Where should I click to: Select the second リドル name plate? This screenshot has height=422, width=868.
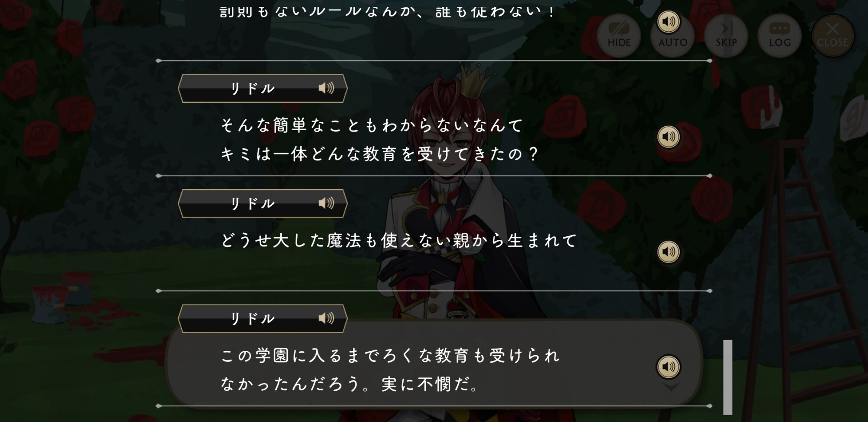coord(263,203)
